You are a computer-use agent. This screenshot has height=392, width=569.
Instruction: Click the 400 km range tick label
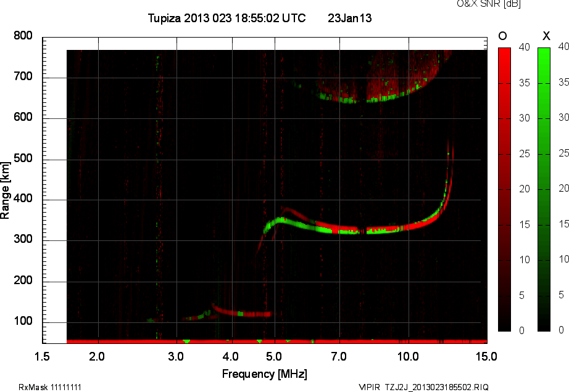pyautogui.click(x=23, y=198)
